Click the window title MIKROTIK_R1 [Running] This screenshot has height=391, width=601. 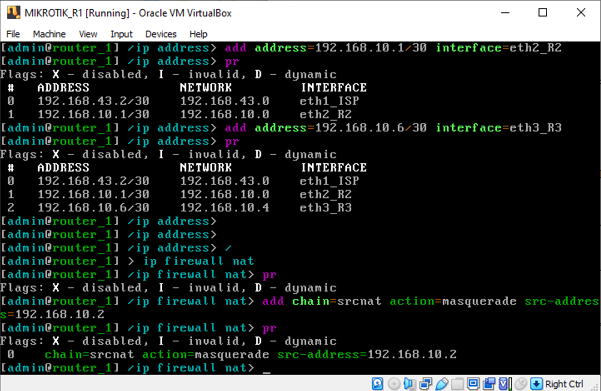[x=77, y=13]
